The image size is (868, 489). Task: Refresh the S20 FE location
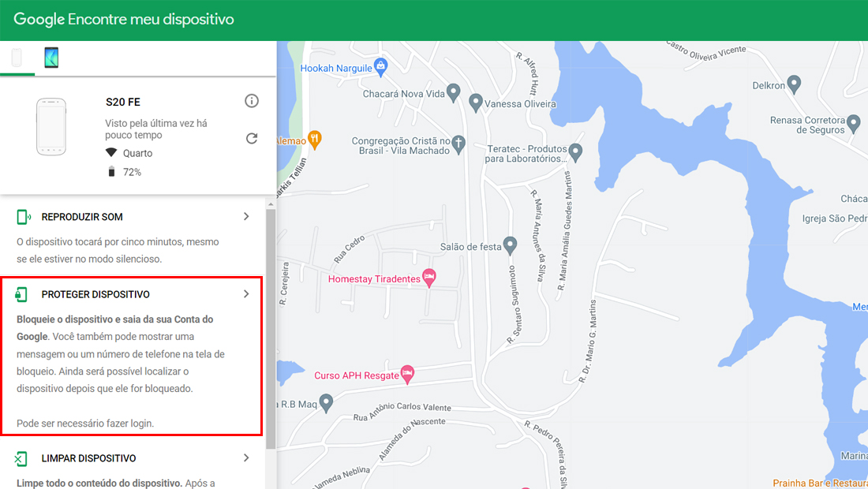pos(251,138)
